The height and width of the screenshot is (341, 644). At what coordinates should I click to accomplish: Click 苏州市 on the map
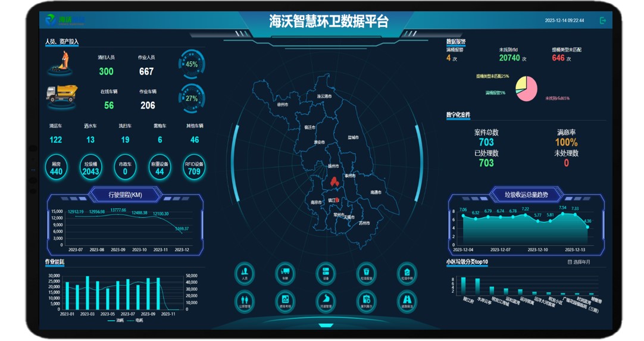pos(364,223)
